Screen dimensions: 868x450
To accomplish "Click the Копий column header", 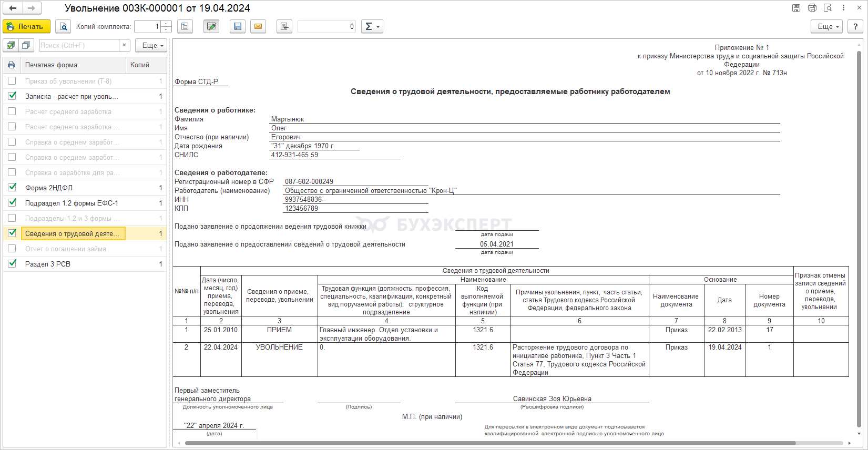I will tap(146, 65).
